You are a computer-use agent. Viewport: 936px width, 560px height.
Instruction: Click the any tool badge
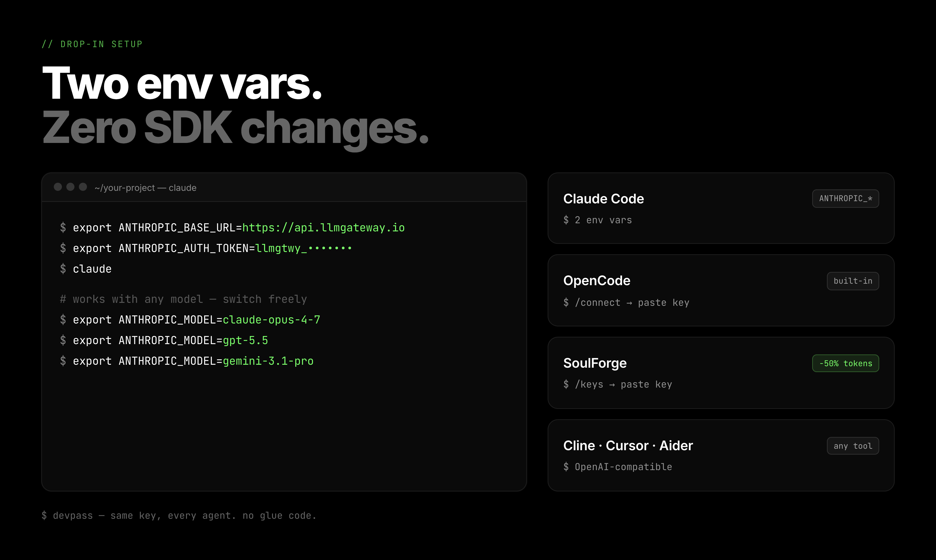pyautogui.click(x=852, y=446)
